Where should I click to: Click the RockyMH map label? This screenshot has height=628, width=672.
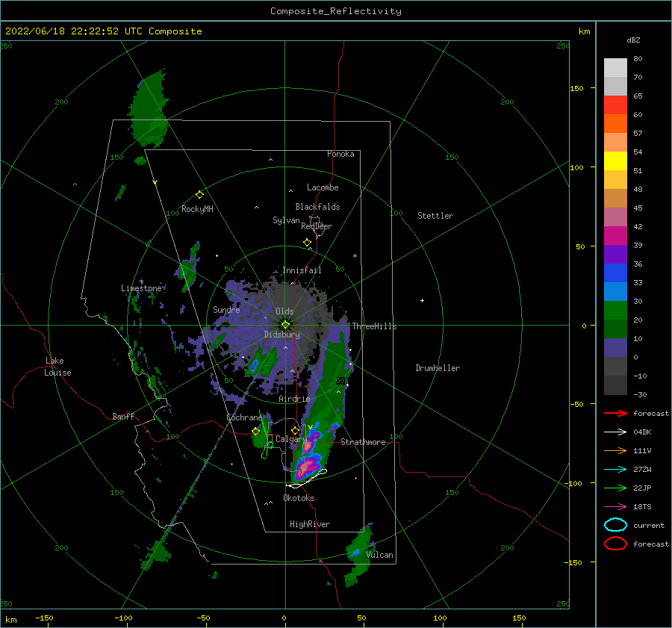click(197, 209)
